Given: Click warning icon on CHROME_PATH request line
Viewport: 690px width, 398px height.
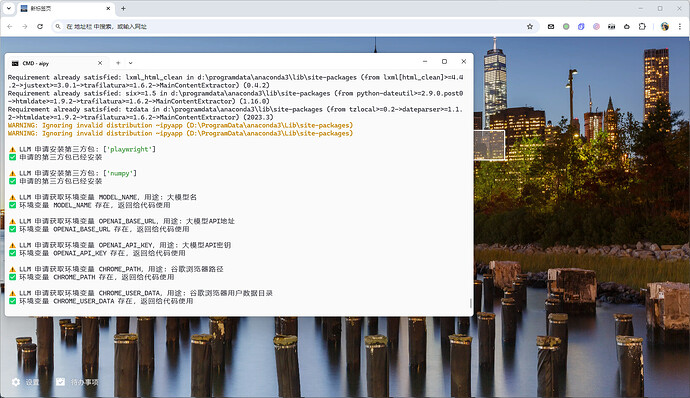Looking at the screenshot, I should (12, 269).
